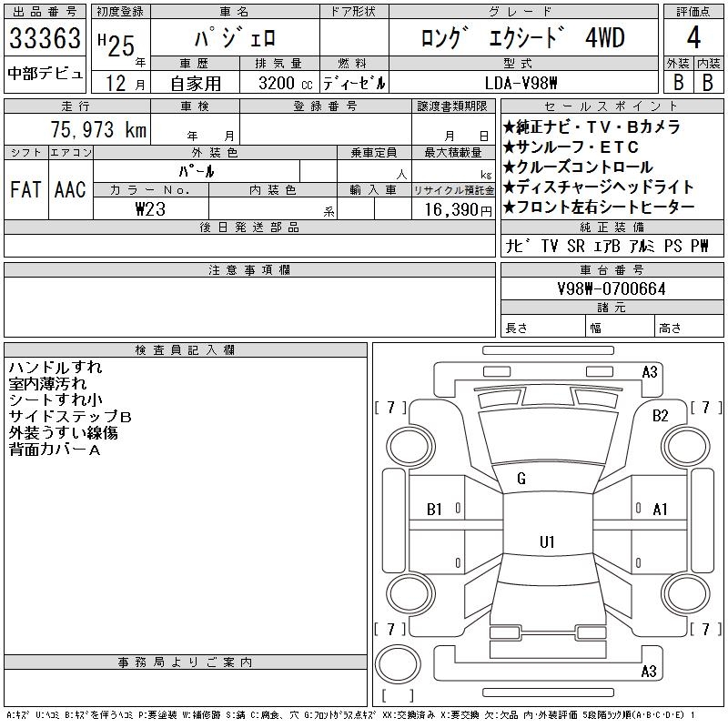
Task: Select the A1 mark on the door diagram
Action: (660, 510)
